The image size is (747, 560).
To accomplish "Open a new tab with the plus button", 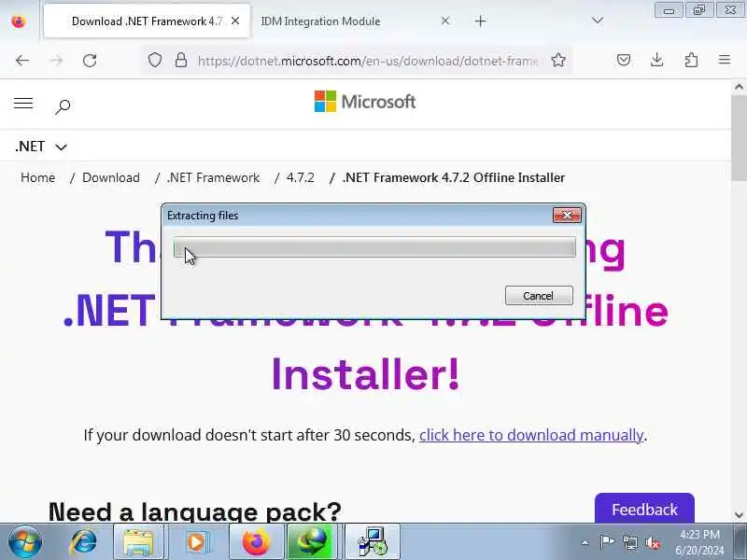I will (480, 21).
